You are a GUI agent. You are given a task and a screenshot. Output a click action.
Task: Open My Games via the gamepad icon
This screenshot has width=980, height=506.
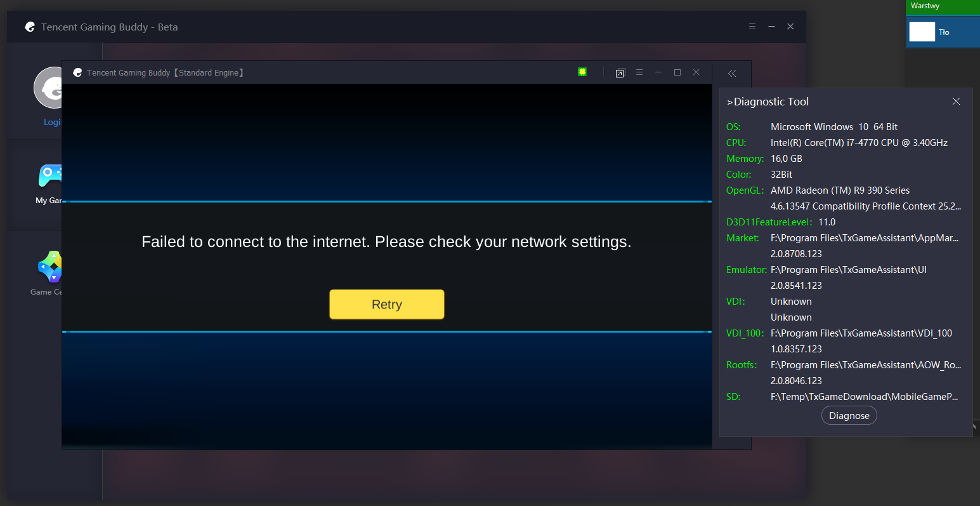51,176
